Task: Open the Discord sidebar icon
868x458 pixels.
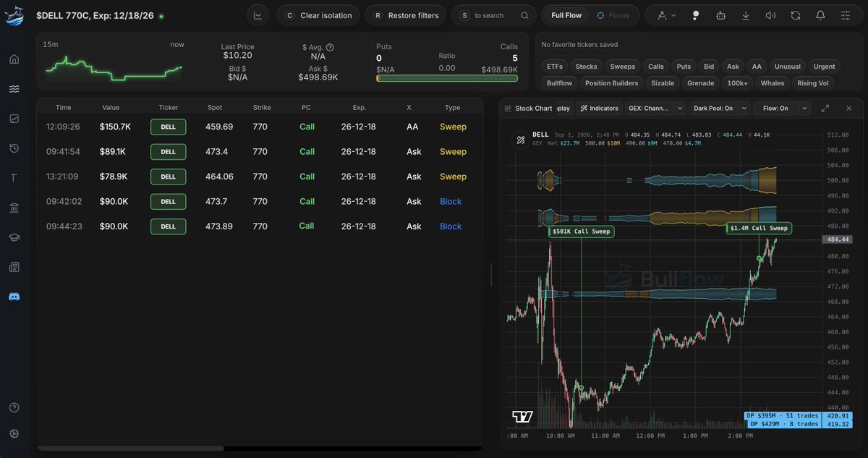Action: [x=14, y=297]
